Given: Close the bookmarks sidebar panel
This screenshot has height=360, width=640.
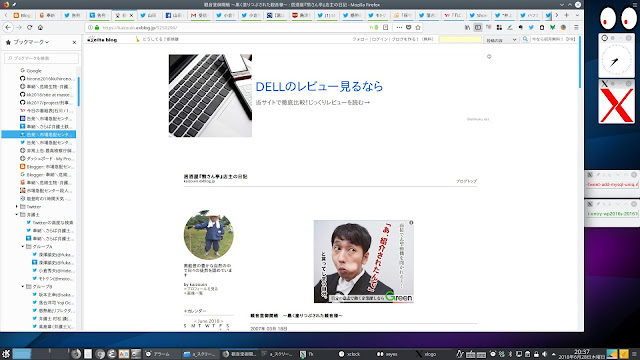Looking at the screenshot, I should pos(74,42).
